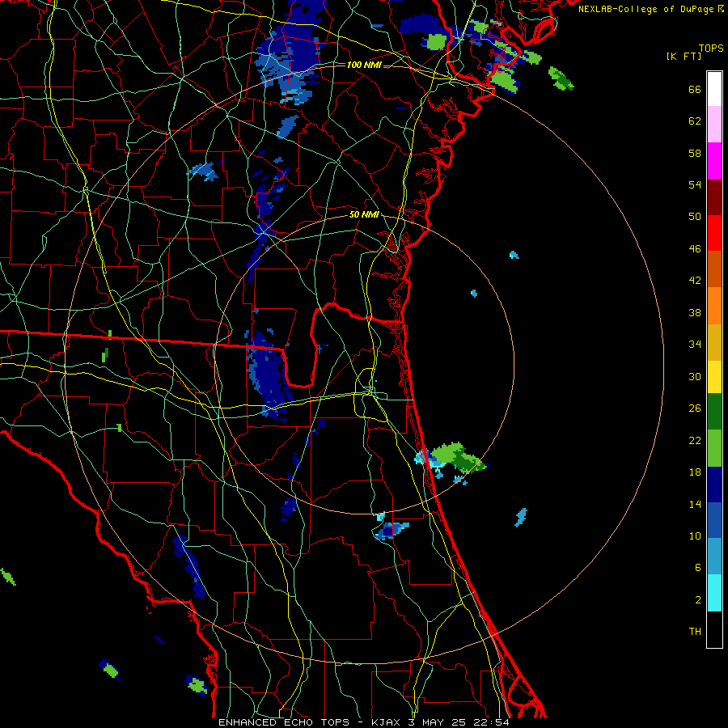
Task: Click the "50" value on the legend scale
Action: (695, 217)
